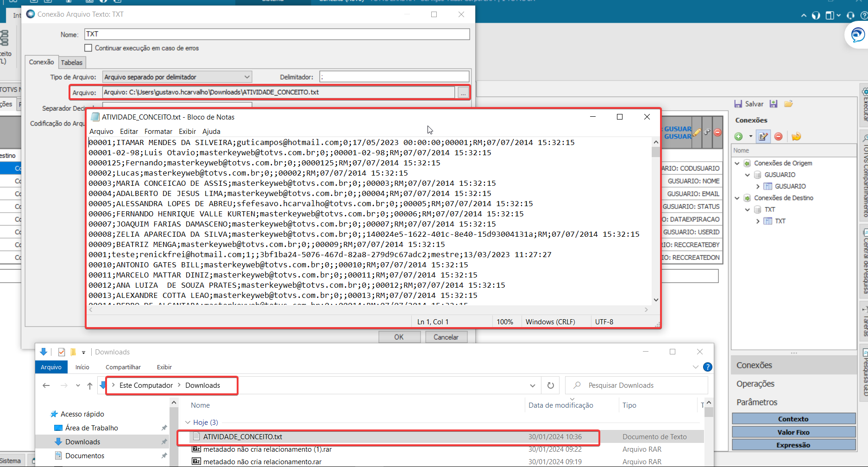Click the browse '...' button for Arquivo
Screen dimensions: 868x467
coord(463,93)
